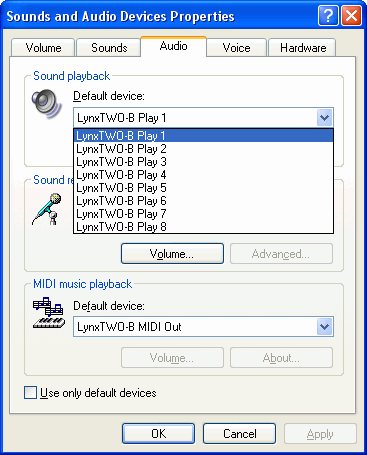Click the microphone icon in Sound recording
This screenshot has width=367, height=455.
(x=47, y=209)
